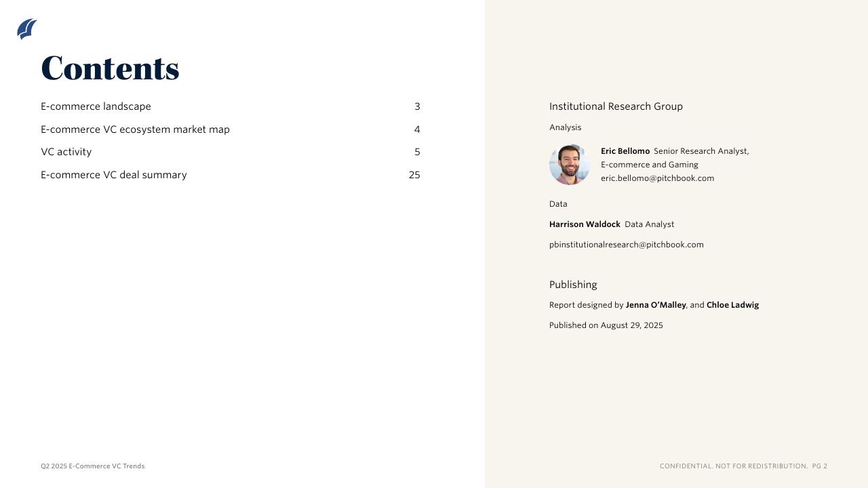Jump to the VC activity section
868x488 pixels.
click(x=66, y=152)
